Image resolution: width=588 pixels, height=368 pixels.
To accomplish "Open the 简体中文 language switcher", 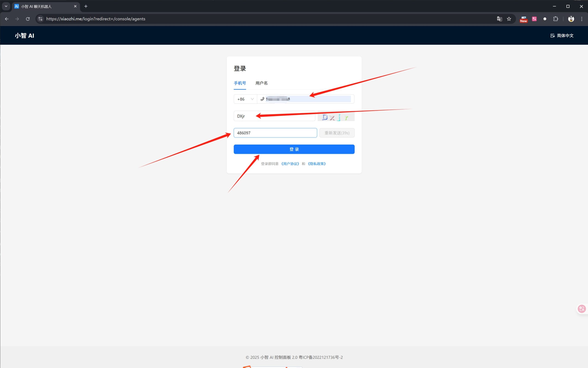I will pos(562,36).
